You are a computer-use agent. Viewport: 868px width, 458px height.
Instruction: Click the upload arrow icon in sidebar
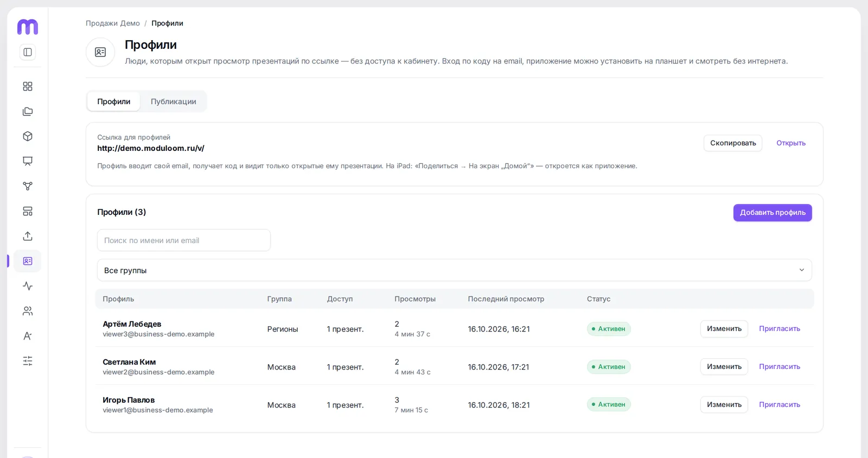(x=28, y=236)
